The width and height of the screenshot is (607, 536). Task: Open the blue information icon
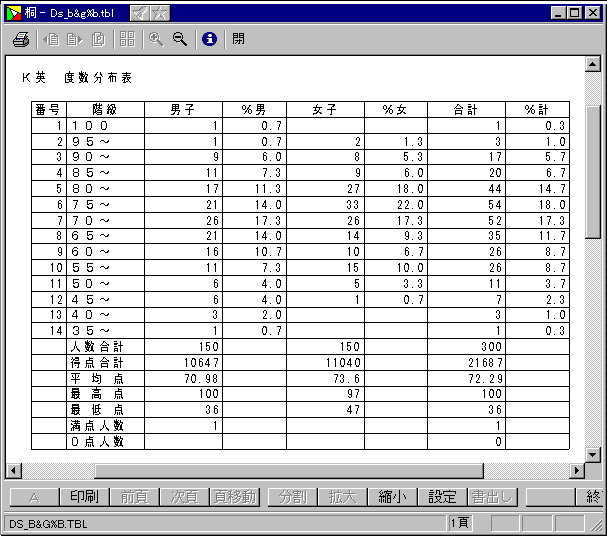[x=209, y=40]
